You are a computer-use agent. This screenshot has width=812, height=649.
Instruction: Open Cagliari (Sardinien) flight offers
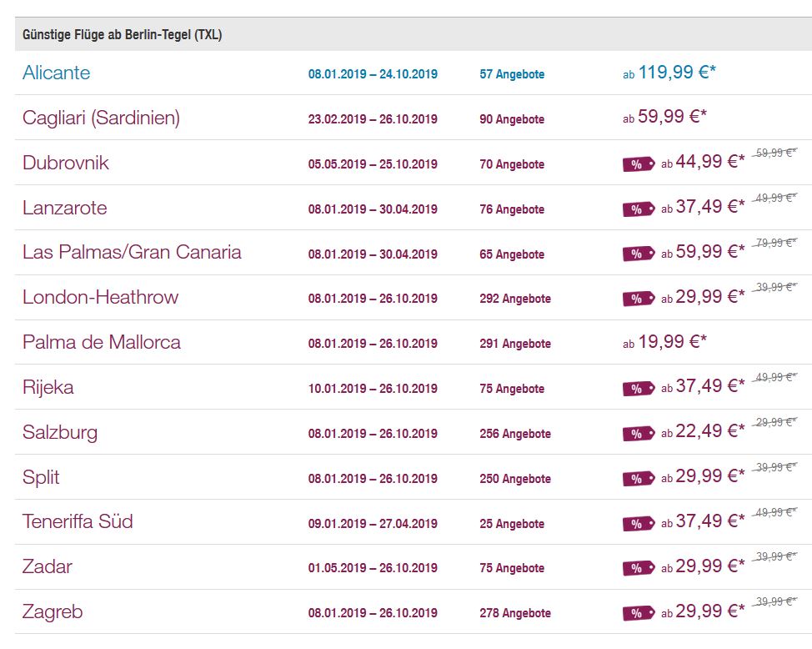click(101, 118)
